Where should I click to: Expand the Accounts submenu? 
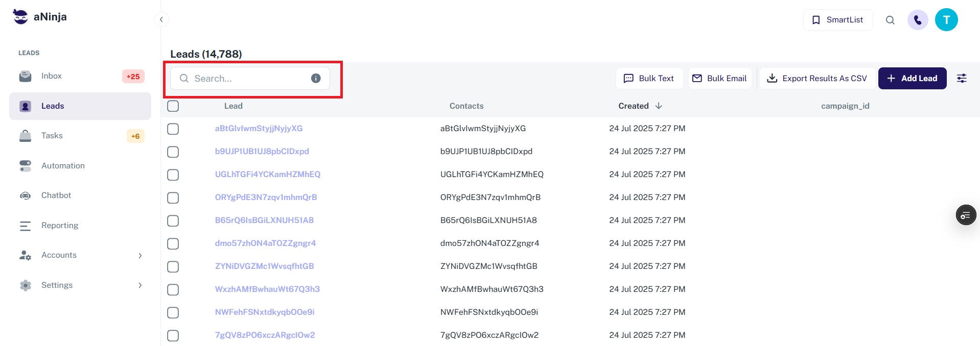[140, 255]
